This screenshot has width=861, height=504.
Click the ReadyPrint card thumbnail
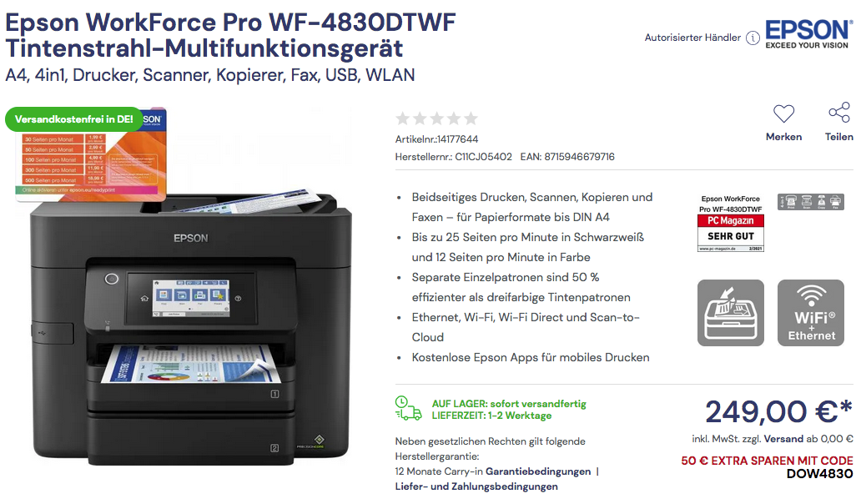coord(91,155)
